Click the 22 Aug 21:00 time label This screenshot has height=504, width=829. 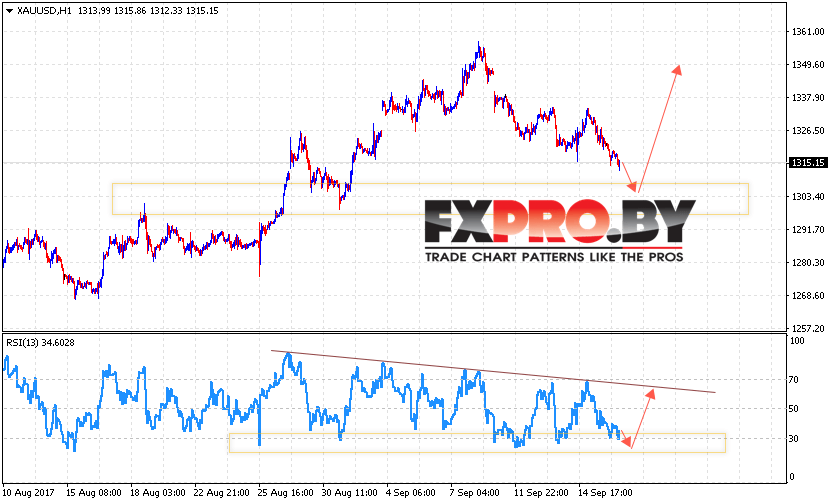222,492
